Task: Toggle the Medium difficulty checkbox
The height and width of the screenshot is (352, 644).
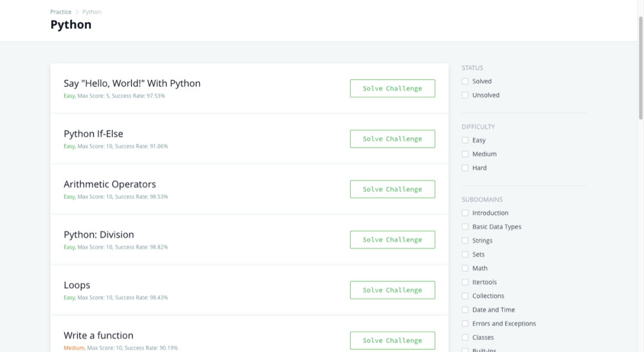Action: (x=465, y=154)
